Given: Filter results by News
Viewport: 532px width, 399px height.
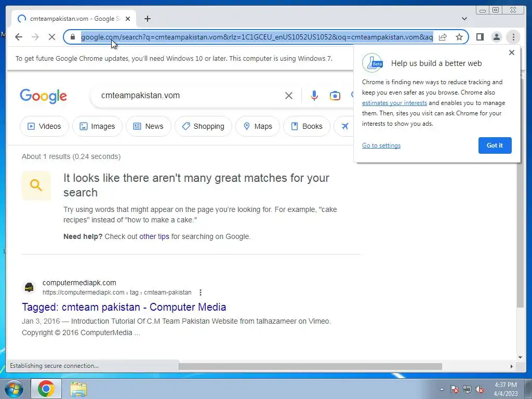Looking at the screenshot, I should (148, 126).
